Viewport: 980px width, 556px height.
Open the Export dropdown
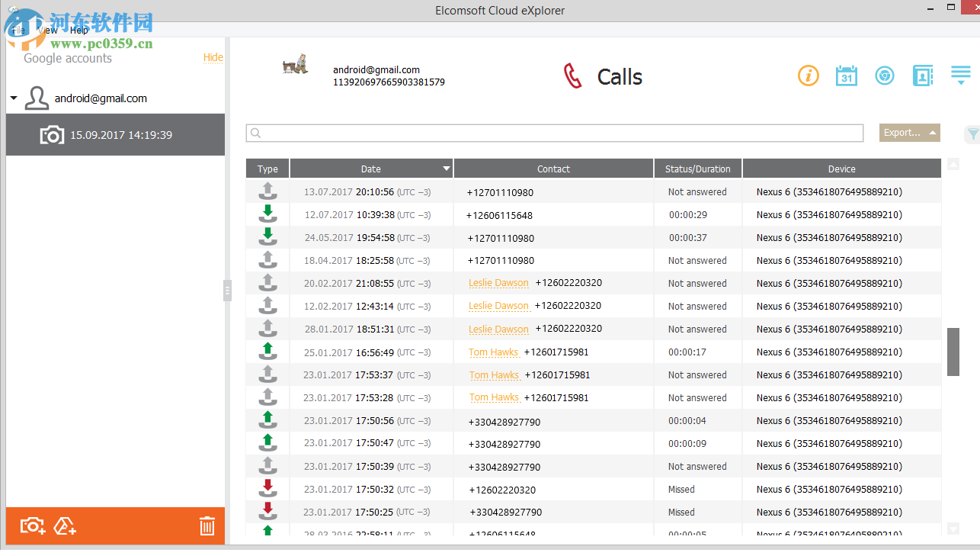pos(909,133)
